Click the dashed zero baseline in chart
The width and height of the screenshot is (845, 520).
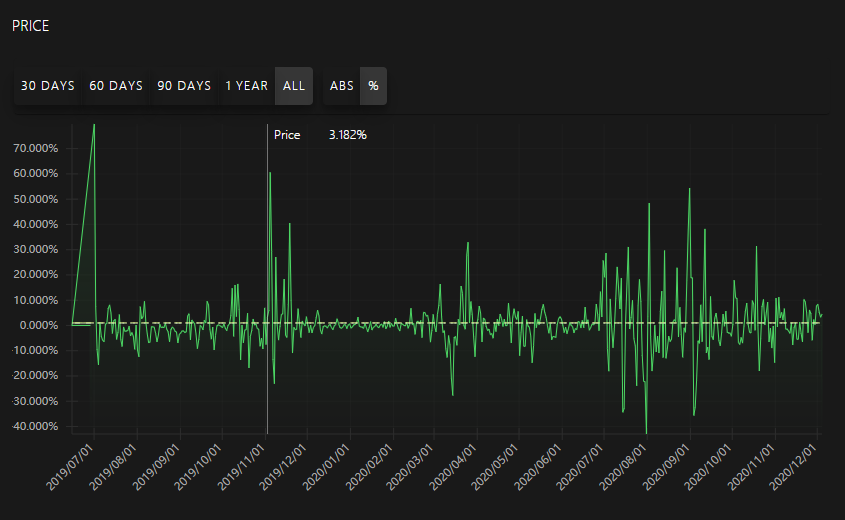[446, 323]
